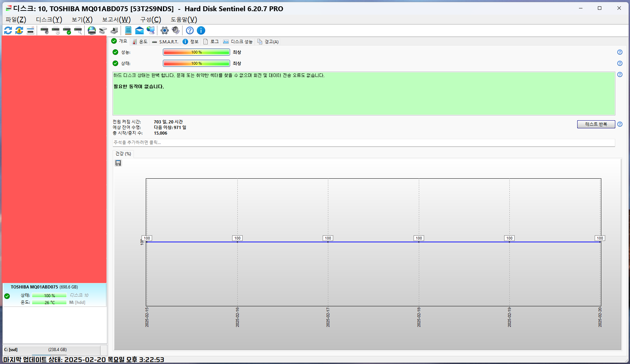
Task: Click the 필요한 동작이 없습니다 status text
Action: click(x=138, y=86)
